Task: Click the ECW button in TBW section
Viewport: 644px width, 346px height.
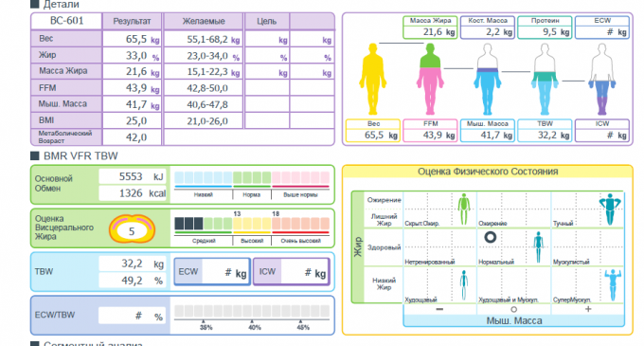Action: [212, 272]
